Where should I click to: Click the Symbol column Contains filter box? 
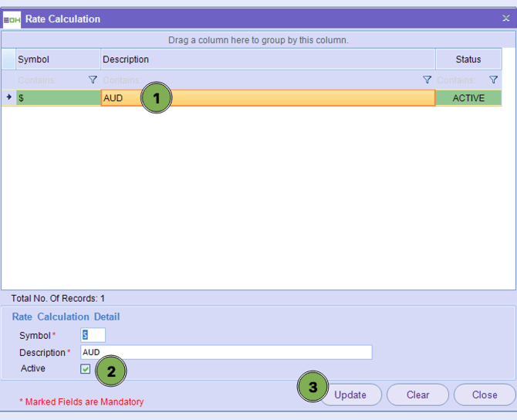pyautogui.click(x=50, y=80)
